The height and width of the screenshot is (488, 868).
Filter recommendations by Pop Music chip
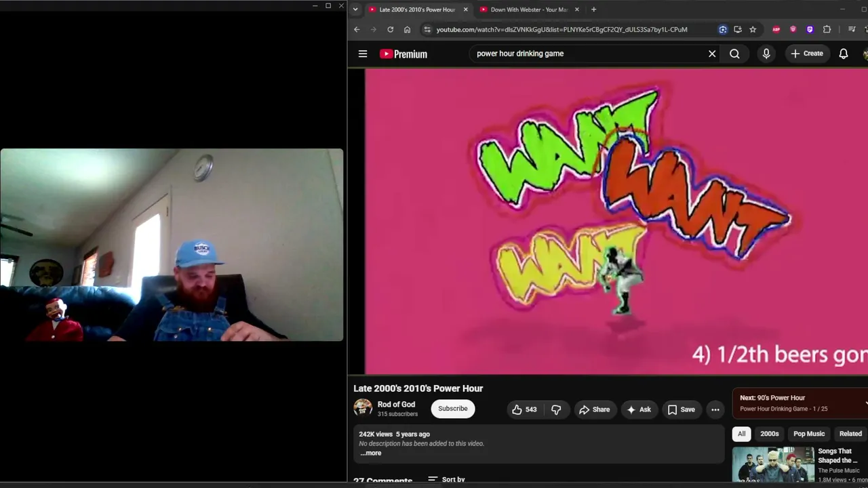point(809,434)
